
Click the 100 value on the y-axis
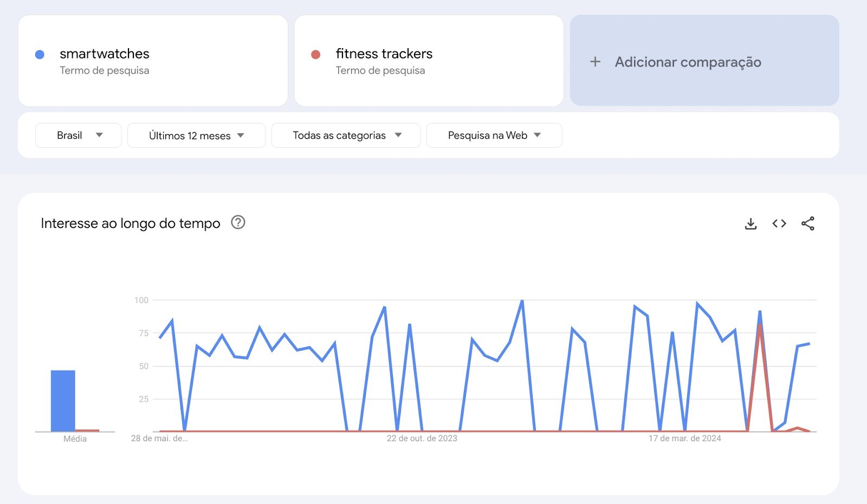141,300
